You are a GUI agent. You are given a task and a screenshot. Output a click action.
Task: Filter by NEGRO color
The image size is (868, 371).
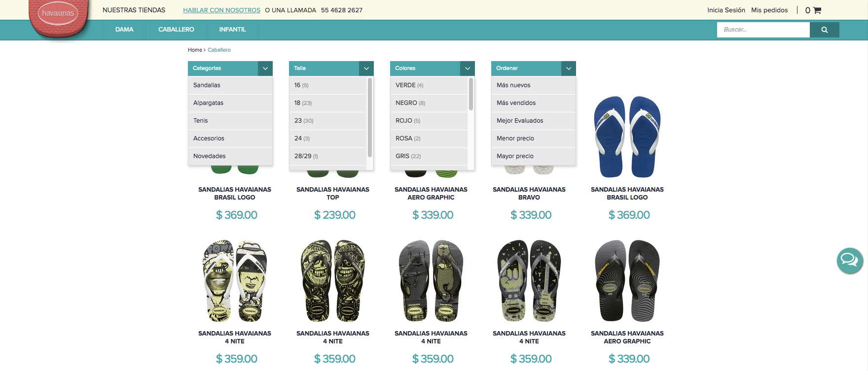click(429, 103)
